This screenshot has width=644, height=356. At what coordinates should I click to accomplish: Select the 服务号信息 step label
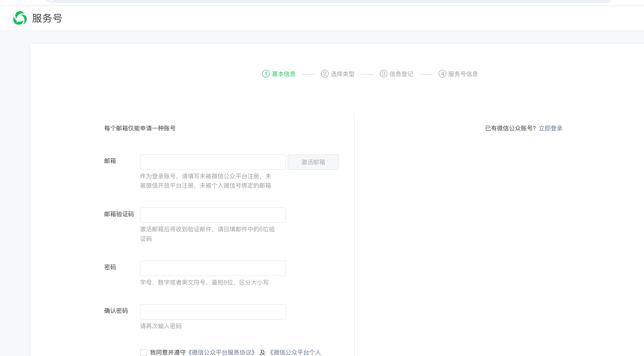point(463,74)
